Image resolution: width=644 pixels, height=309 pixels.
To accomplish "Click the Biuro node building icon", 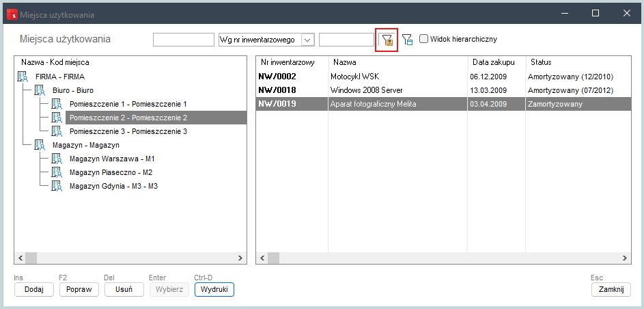I will click(x=40, y=90).
